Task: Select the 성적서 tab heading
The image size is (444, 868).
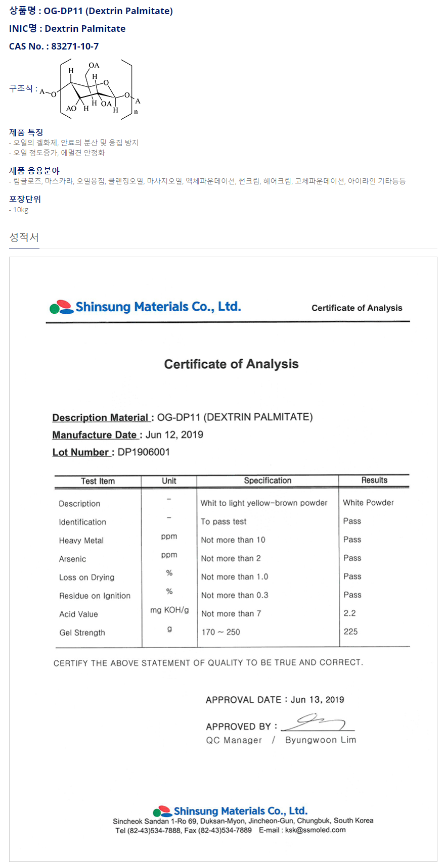Action: (24, 237)
